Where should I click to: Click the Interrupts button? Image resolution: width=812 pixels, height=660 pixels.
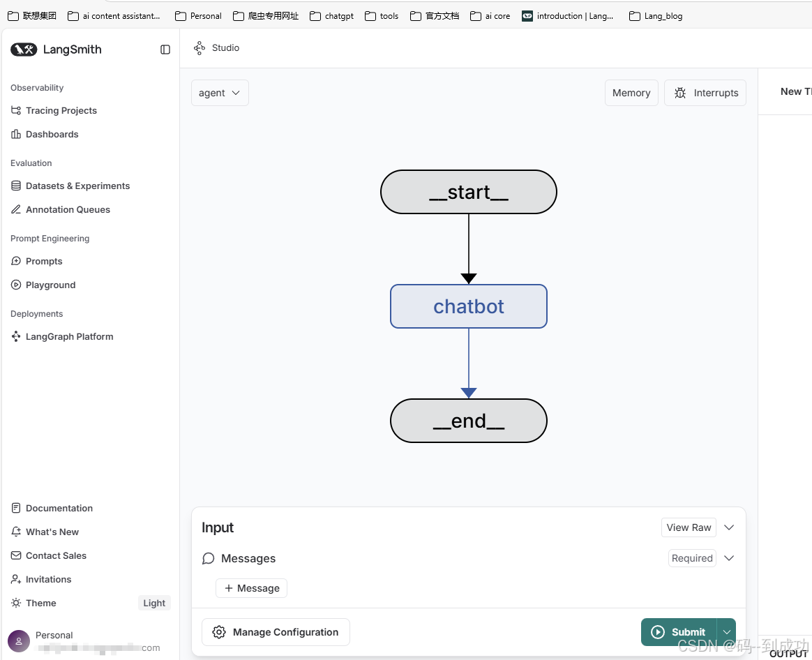[x=705, y=93]
